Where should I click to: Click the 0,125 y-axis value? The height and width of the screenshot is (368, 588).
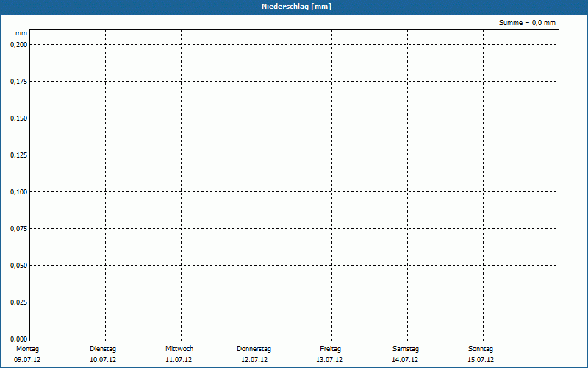(19, 155)
